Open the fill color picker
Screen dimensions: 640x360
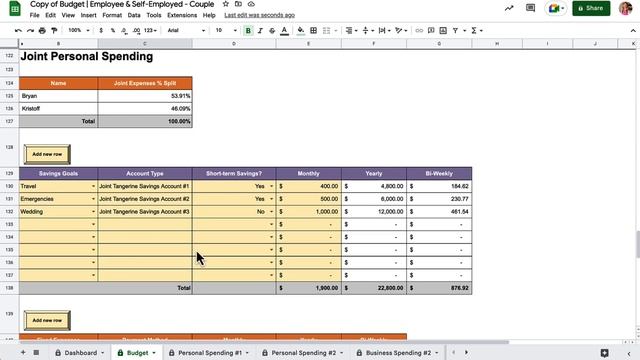[x=301, y=31]
